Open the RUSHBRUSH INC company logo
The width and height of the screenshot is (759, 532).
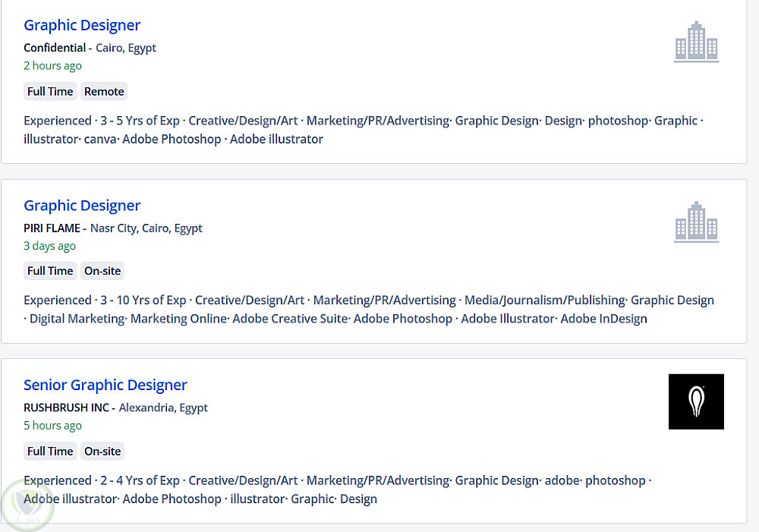[x=696, y=401]
